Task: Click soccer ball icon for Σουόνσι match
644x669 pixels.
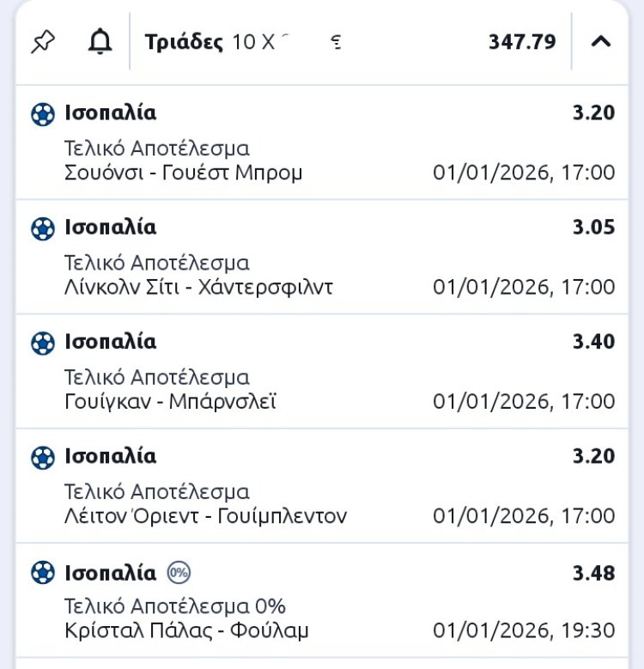Action: (42, 114)
